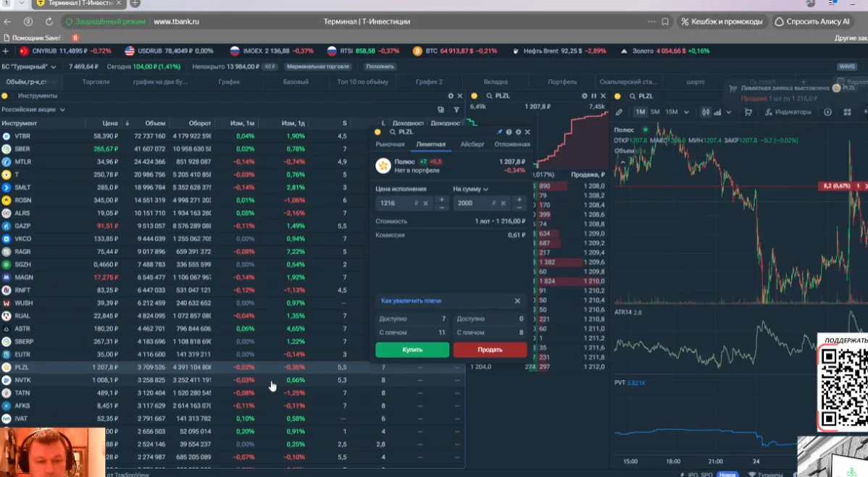
Task: Select 5M chart timeframe
Action: tap(656, 112)
